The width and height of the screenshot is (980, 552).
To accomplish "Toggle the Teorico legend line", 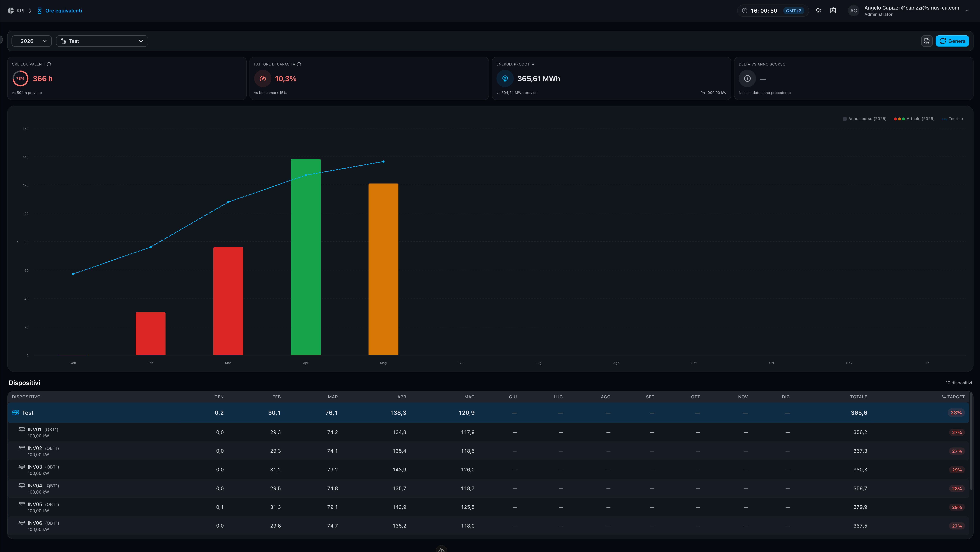I will tap(952, 119).
